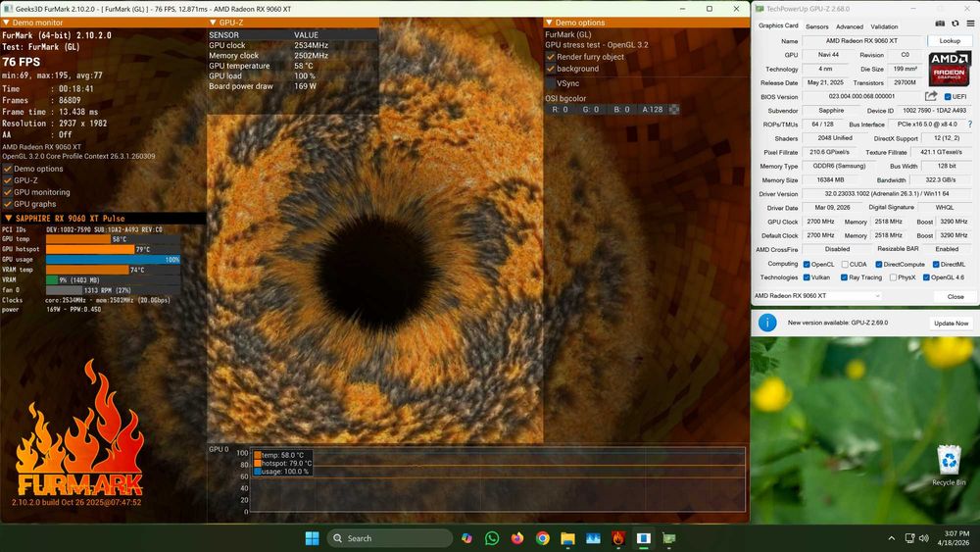
Task: Enable VSync checkbox
Action: (x=551, y=83)
